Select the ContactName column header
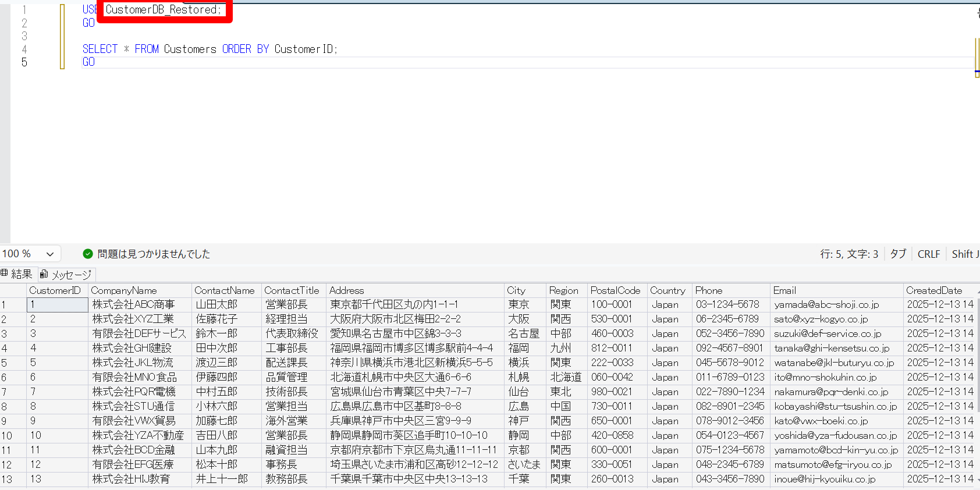Screen dimensions: 980x490 [226, 290]
